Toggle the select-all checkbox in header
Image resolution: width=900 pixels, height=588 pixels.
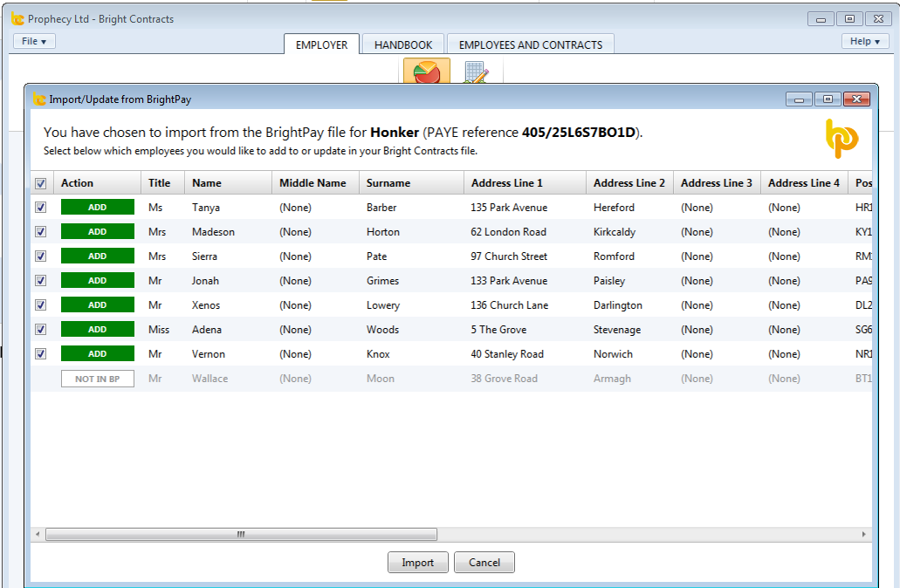[x=41, y=183]
